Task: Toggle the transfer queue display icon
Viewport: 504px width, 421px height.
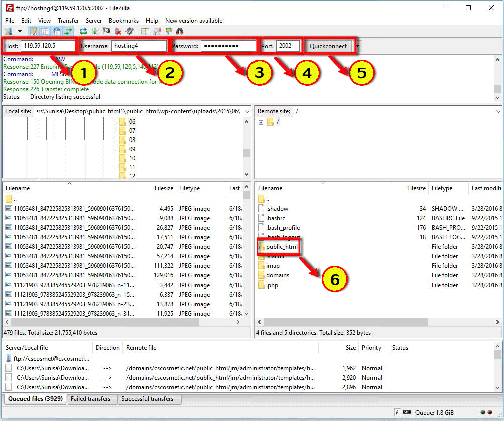Action: click(68, 32)
